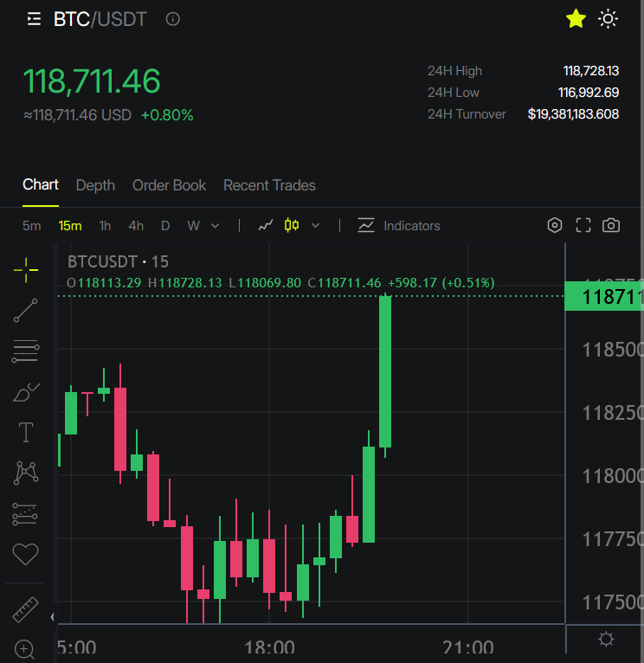The height and width of the screenshot is (663, 644).
Task: Click the 18:00 time axis label
Action: [x=269, y=647]
